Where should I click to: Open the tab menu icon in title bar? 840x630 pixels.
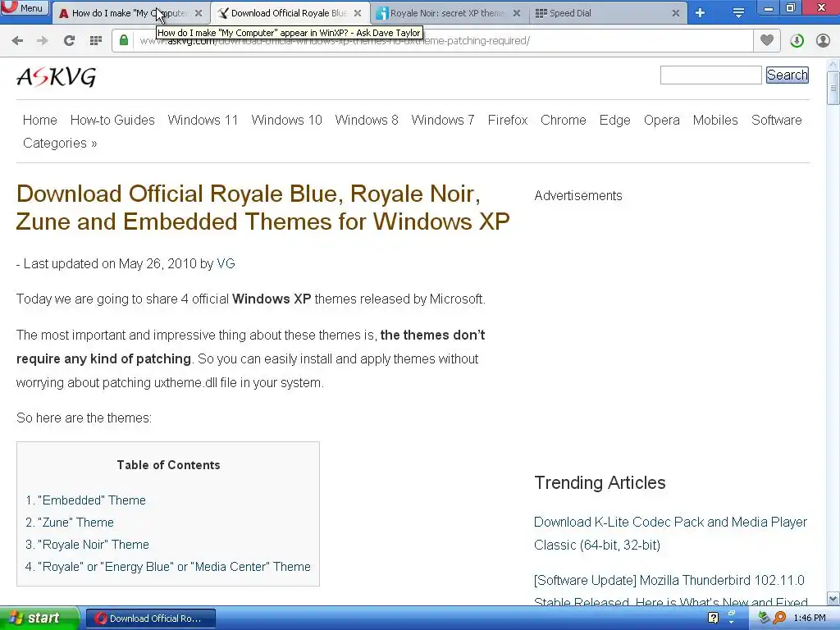tap(738, 13)
